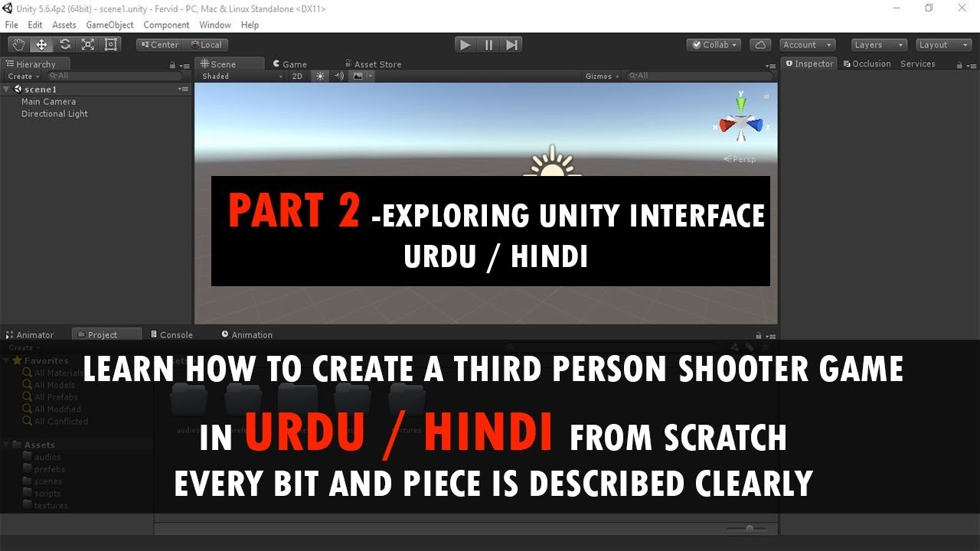Click the Play button
The width and height of the screenshot is (980, 551).
click(465, 44)
